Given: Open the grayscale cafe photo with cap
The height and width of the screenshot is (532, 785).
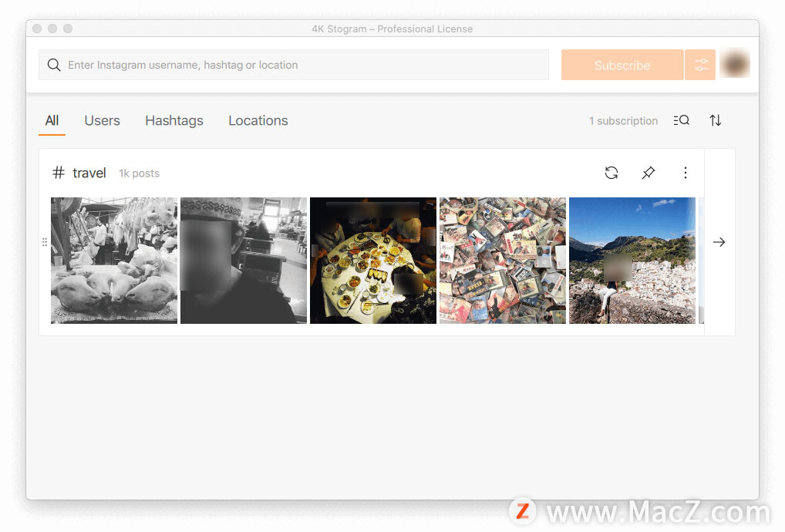Looking at the screenshot, I should point(244,261).
